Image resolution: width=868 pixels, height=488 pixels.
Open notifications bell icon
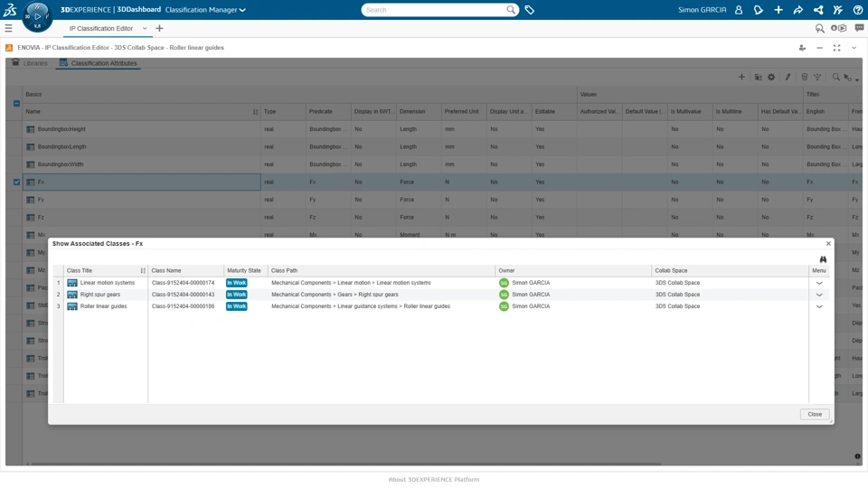759,10
